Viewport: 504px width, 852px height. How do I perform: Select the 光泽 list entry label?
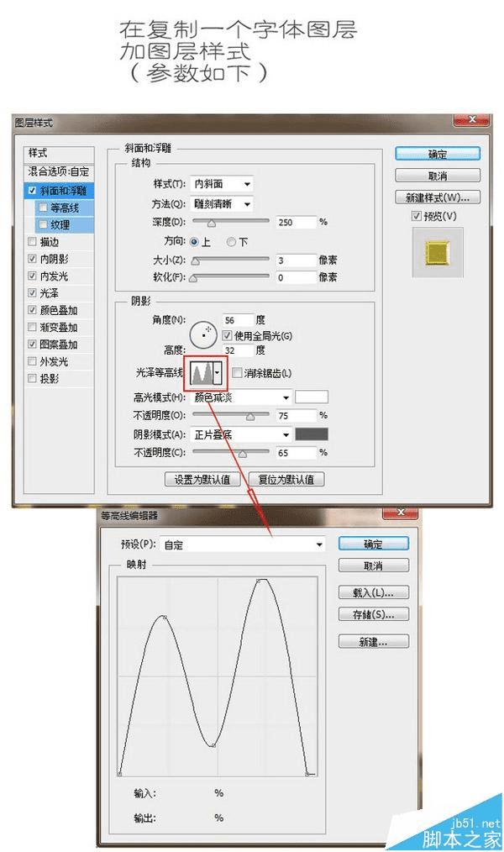(49, 293)
